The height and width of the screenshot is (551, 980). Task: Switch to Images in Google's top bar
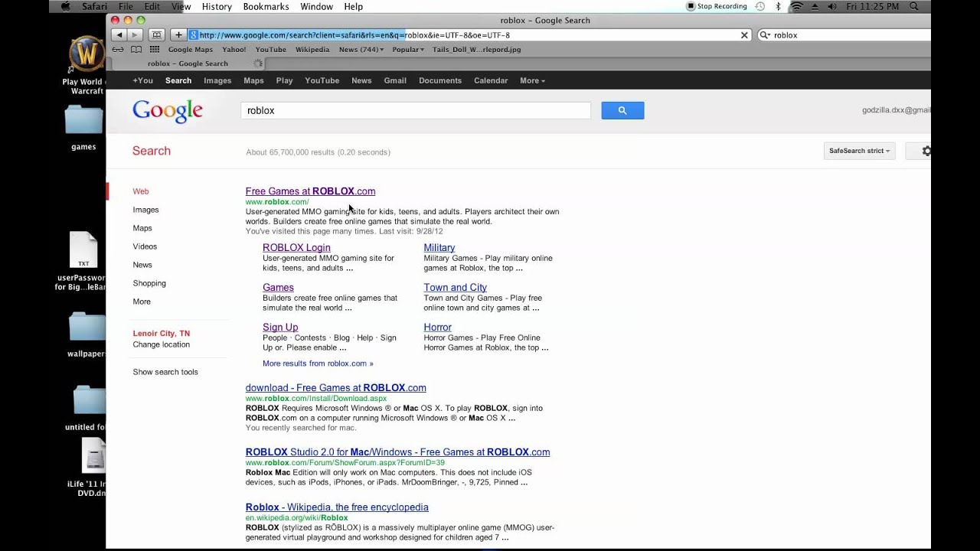(217, 80)
